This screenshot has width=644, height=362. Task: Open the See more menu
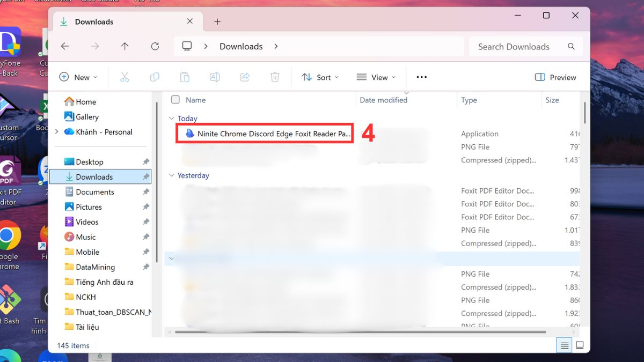click(421, 77)
